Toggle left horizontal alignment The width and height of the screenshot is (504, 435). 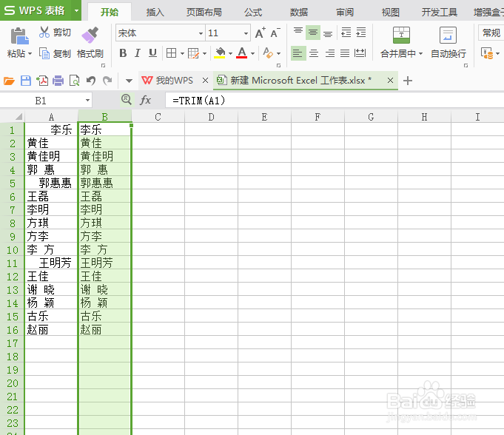pyautogui.click(x=298, y=53)
